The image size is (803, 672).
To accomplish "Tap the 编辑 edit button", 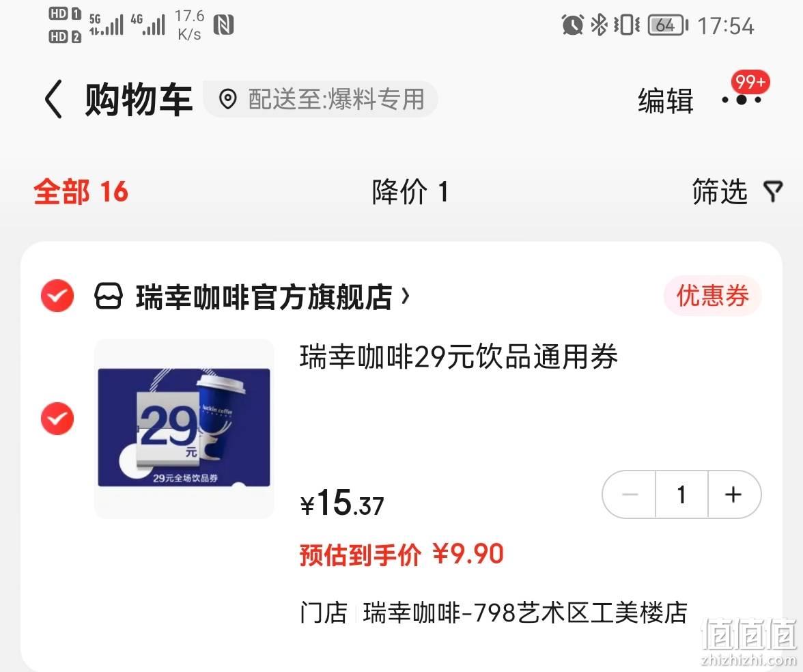I will click(666, 100).
